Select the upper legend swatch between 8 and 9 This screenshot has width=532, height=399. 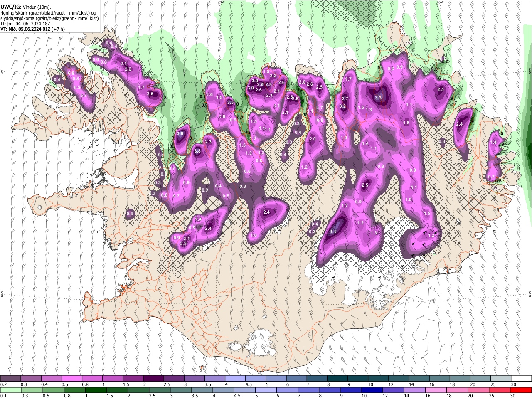[337, 379]
